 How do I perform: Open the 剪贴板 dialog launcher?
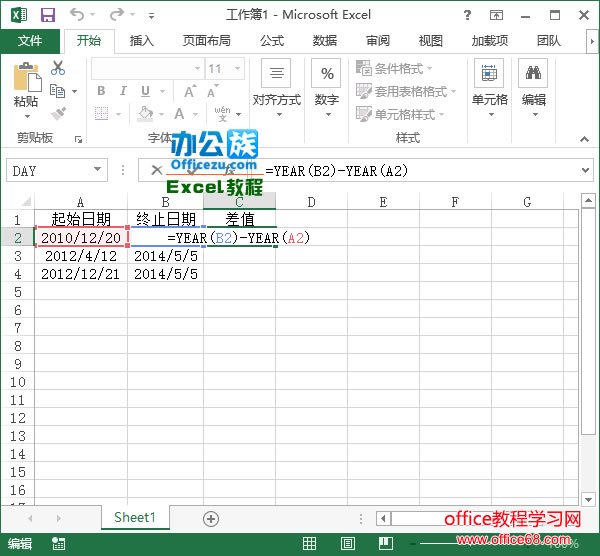pyautogui.click(x=78, y=140)
